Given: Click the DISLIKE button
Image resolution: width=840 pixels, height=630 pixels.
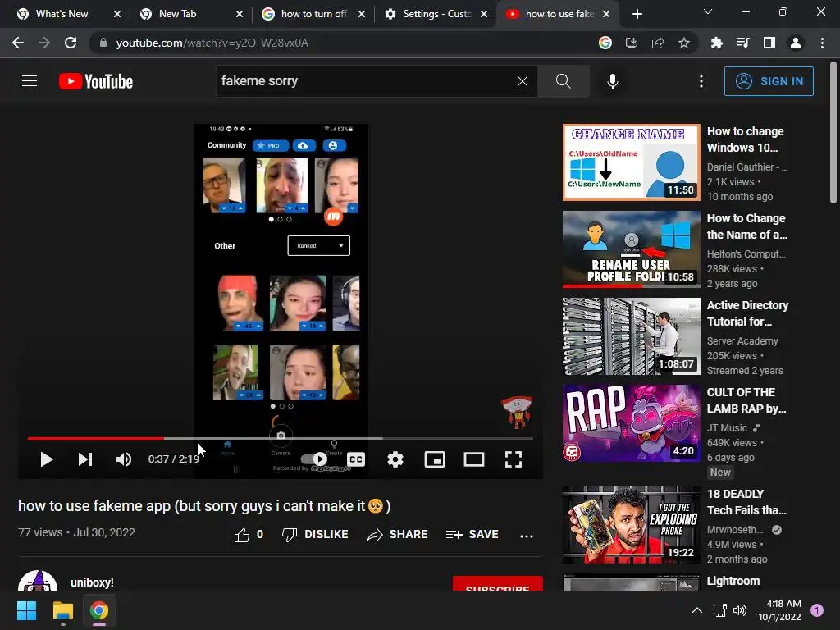Looking at the screenshot, I should coord(315,535).
